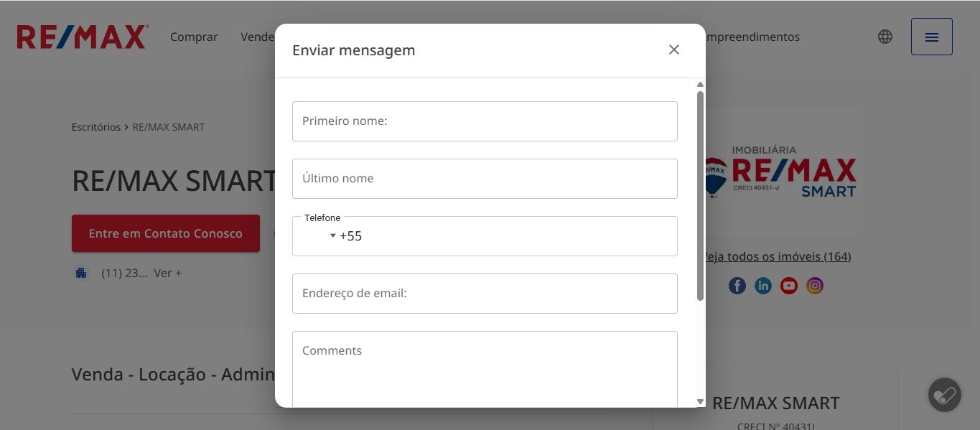Open the globe language selector
The width and height of the screenshot is (980, 430).
point(885,37)
